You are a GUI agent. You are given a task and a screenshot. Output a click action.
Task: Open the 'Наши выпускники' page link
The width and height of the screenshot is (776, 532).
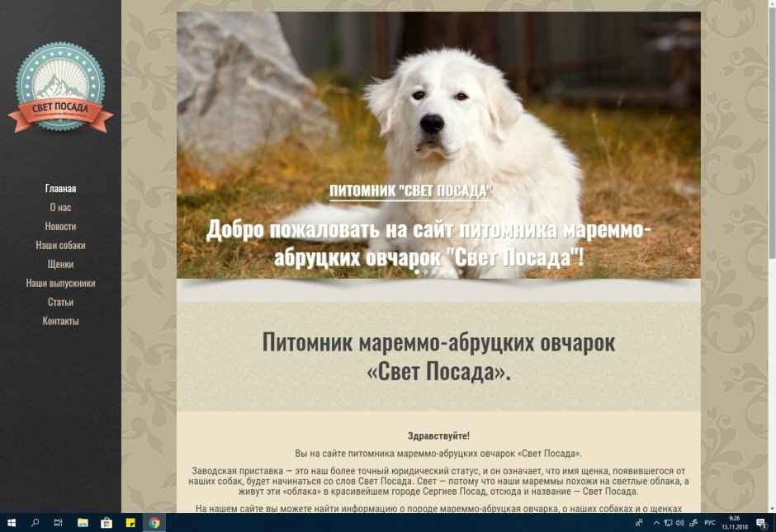tap(59, 282)
